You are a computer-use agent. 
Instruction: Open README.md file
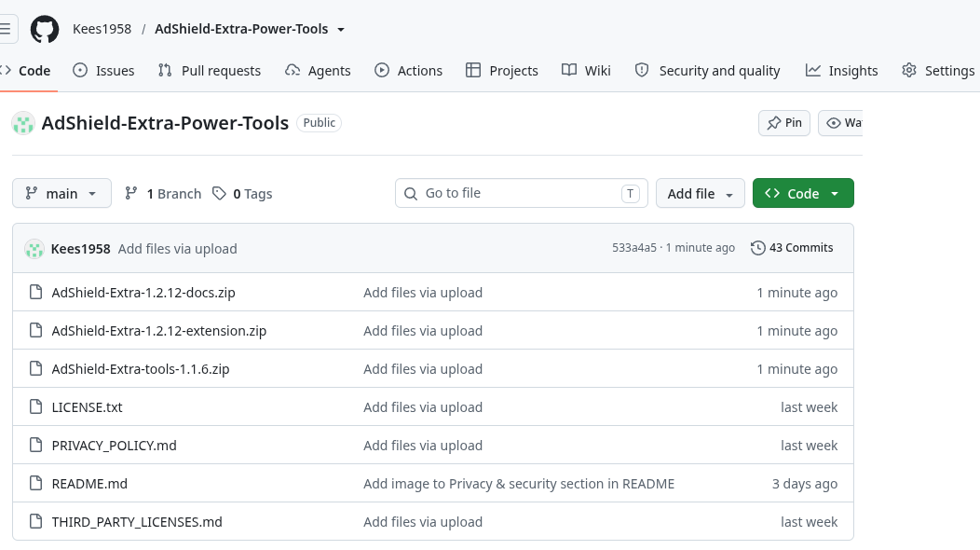point(89,484)
